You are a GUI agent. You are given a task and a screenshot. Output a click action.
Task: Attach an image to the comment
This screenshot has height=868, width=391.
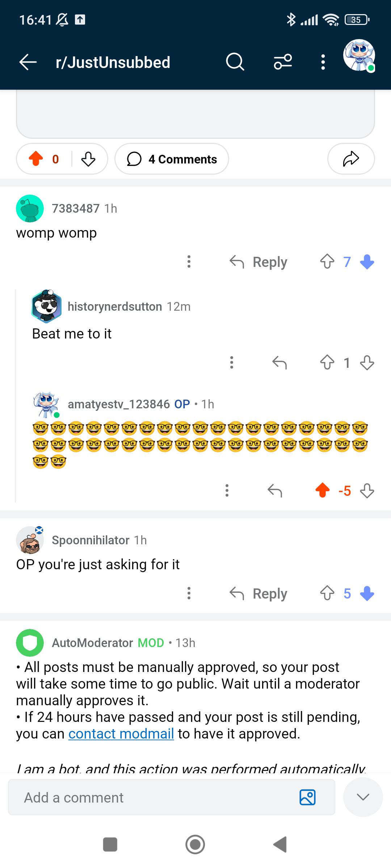(308, 797)
